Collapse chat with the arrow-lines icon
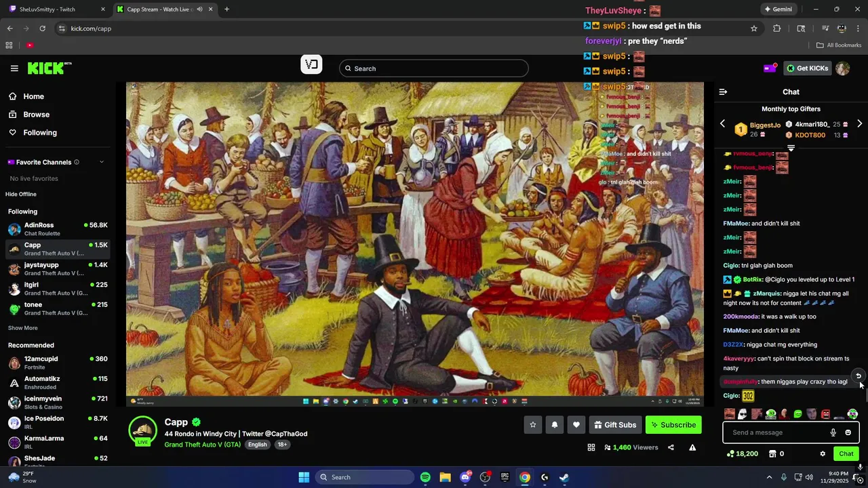868x488 pixels. pyautogui.click(x=723, y=91)
